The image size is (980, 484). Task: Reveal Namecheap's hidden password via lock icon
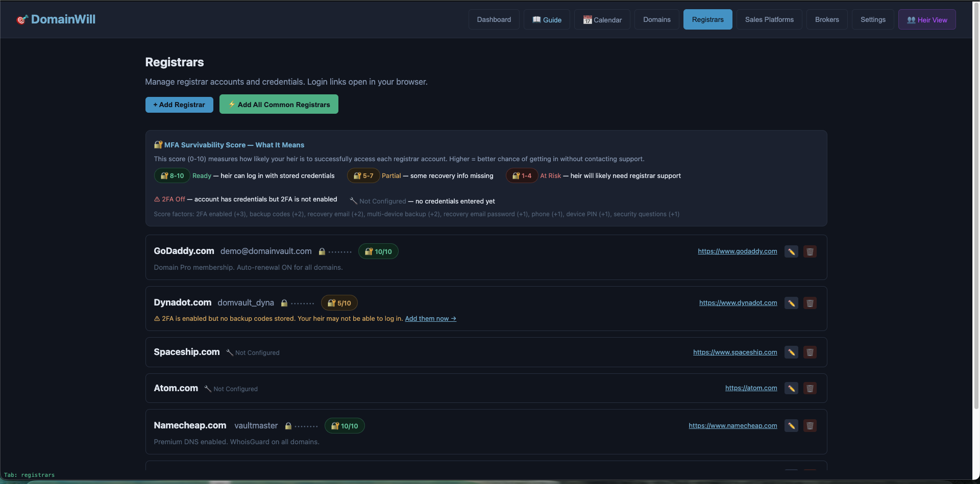click(288, 426)
